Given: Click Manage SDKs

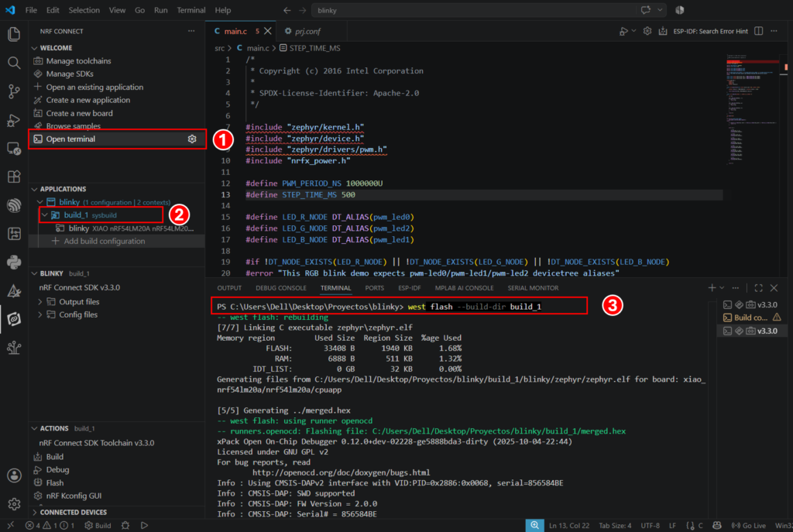Looking at the screenshot, I should pyautogui.click(x=70, y=74).
